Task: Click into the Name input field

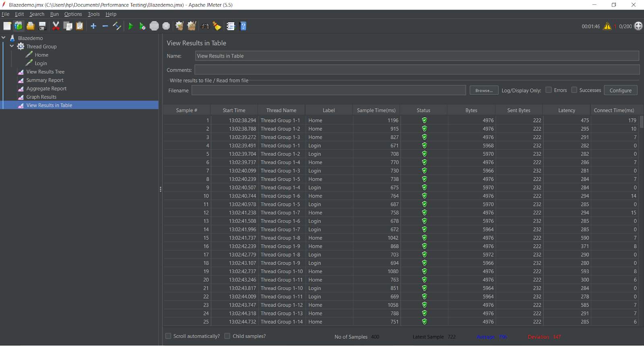Action: tap(417, 56)
